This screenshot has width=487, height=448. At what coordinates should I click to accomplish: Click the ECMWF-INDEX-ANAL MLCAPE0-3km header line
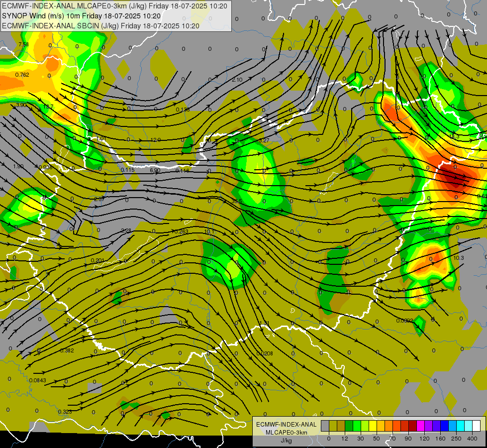114,6
